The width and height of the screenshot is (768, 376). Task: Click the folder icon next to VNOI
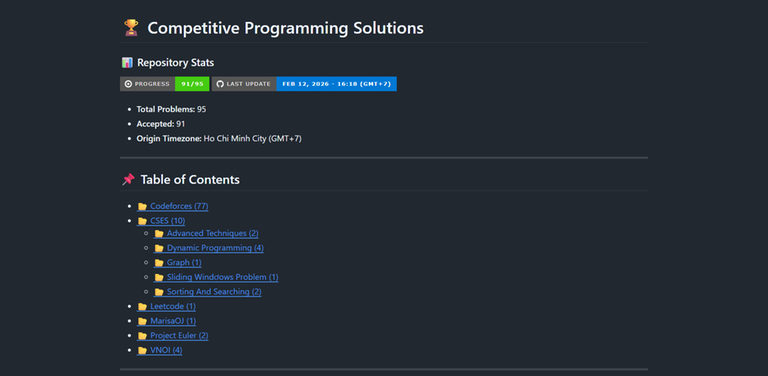(x=143, y=351)
